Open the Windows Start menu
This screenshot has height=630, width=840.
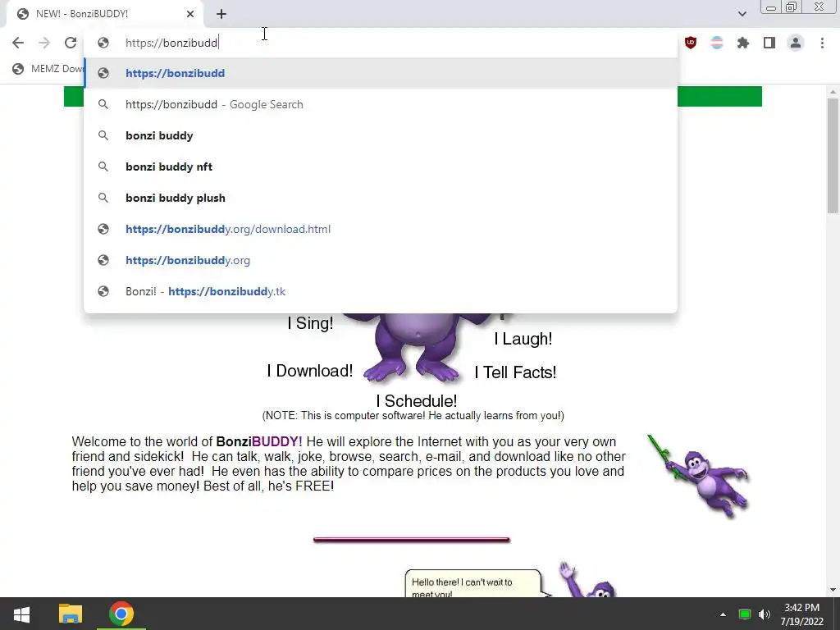pos(21,614)
